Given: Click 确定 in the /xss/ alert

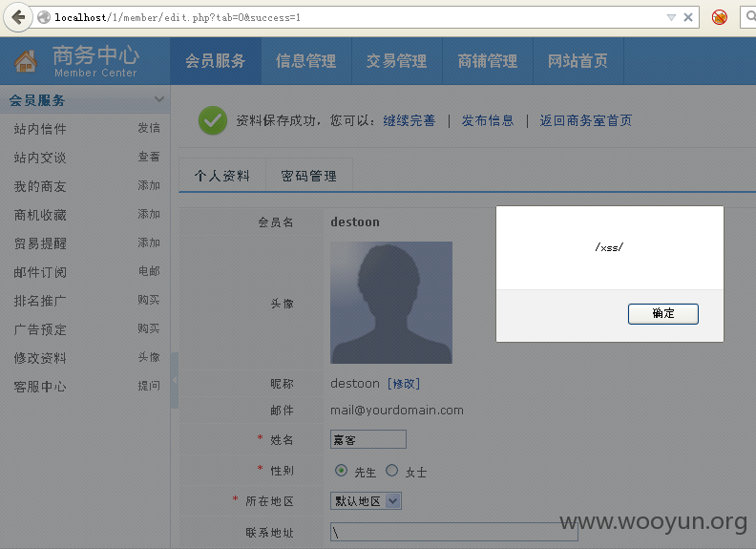Looking at the screenshot, I should click(x=663, y=313).
